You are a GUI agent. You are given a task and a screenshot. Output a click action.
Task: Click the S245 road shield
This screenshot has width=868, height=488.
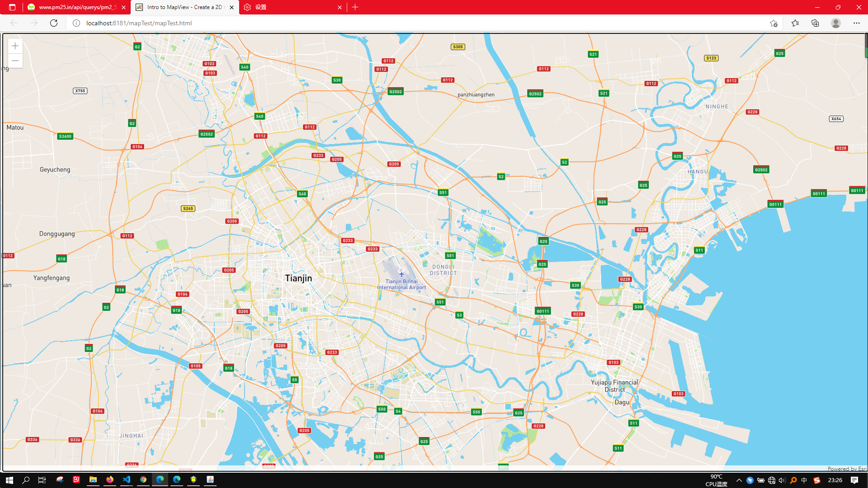(188, 209)
